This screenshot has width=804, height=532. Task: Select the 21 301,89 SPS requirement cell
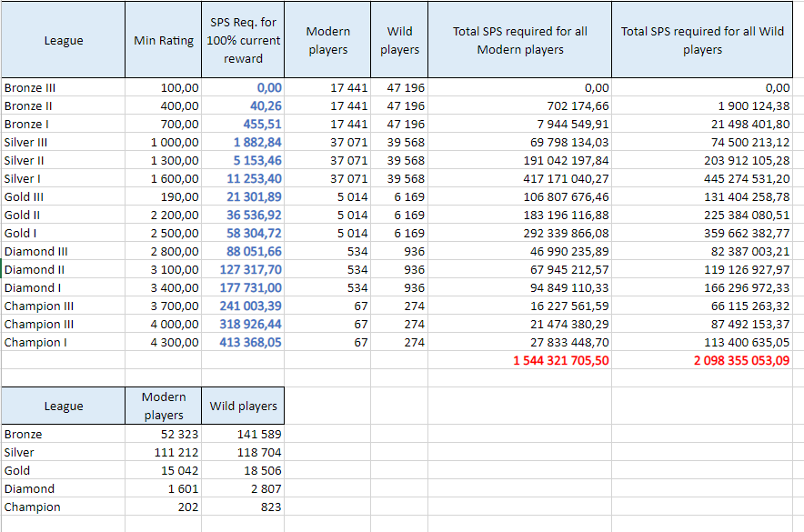(x=243, y=196)
